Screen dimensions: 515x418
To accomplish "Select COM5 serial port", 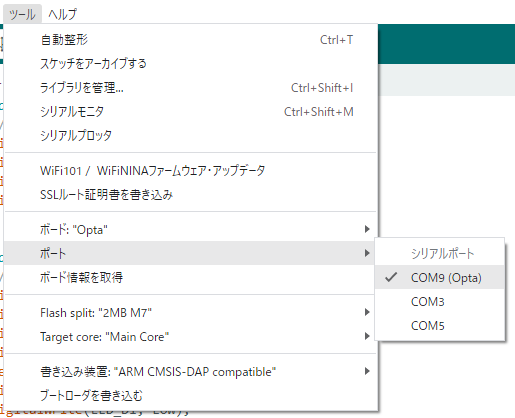I will (440, 325).
